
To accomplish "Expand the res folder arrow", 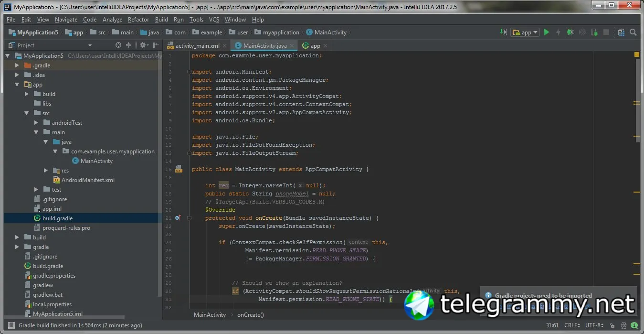I will 46,171.
